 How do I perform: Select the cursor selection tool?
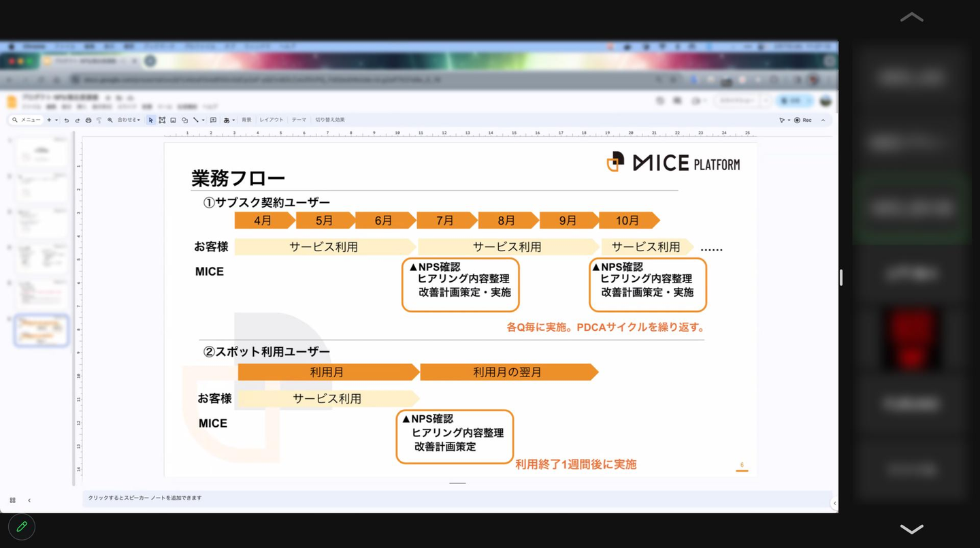pos(151,120)
